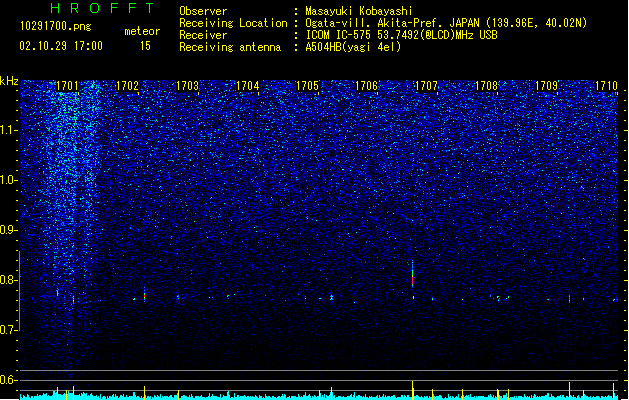Click the 1708 time marker
Viewport: 629px width, 400px height.
[486, 86]
